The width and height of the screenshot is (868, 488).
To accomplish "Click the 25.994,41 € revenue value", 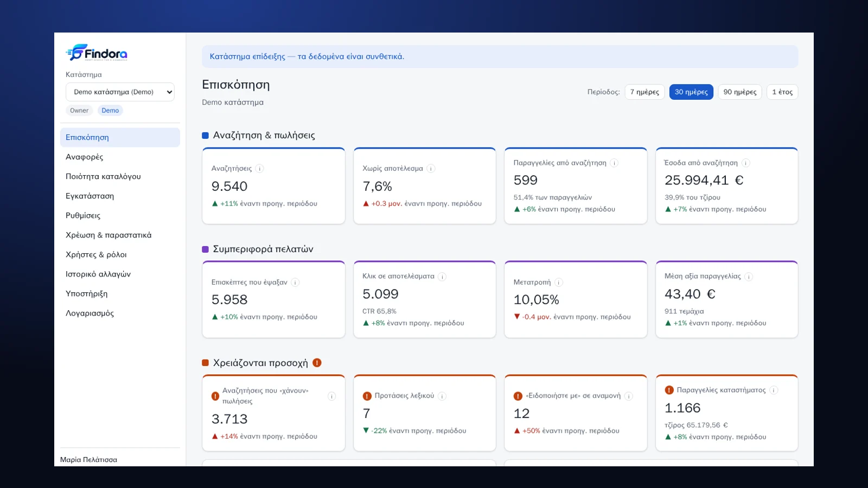I will click(704, 180).
